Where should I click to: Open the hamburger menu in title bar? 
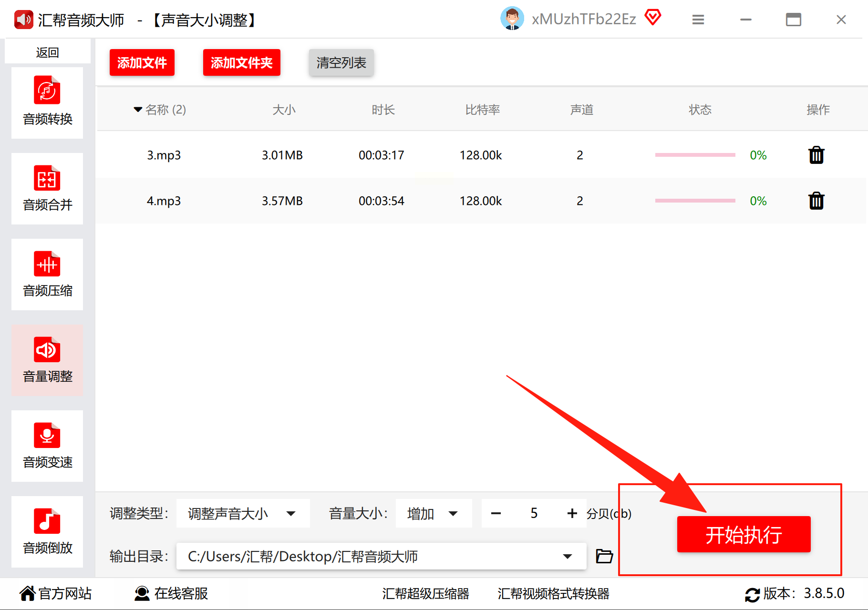(698, 20)
